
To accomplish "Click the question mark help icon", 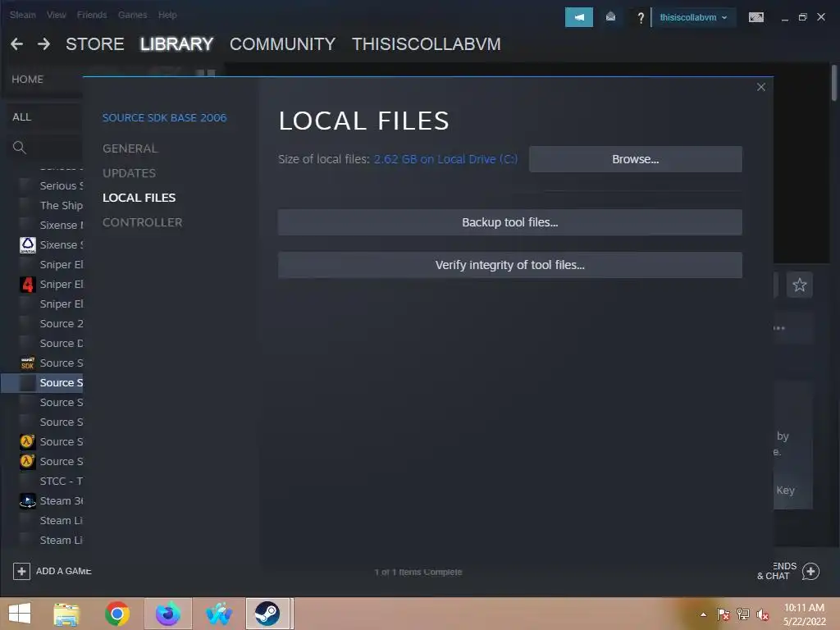I will point(640,18).
